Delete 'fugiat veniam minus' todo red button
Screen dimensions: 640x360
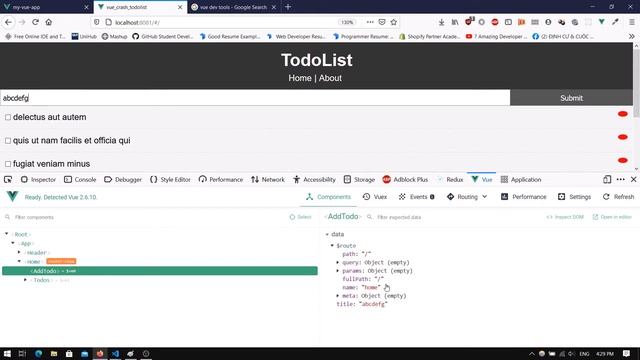(x=622, y=160)
